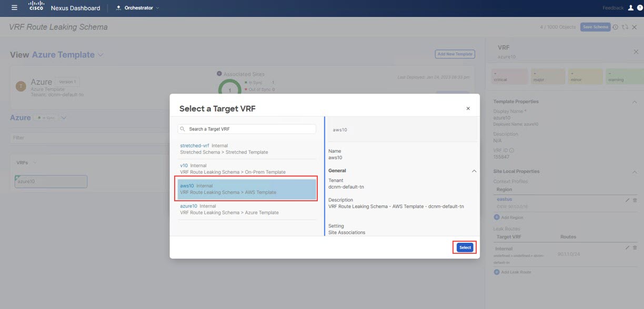The image size is (644, 309).
Task: Click the schema refresh icon
Action: [625, 27]
